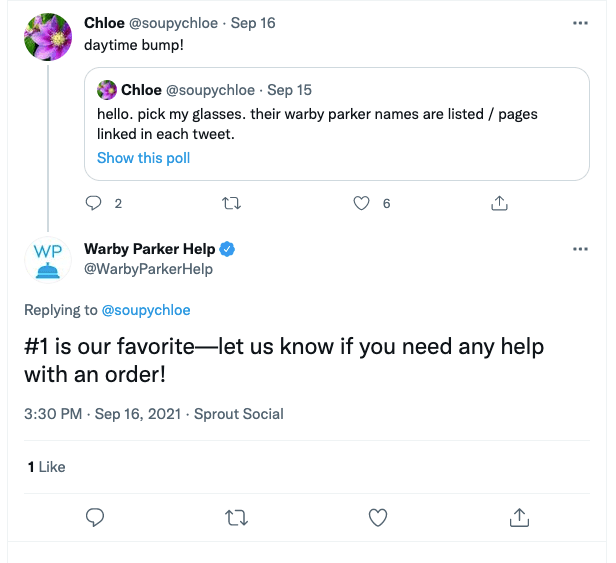
Task: Click the @WarbyParkerHelp handle
Action: (x=148, y=268)
